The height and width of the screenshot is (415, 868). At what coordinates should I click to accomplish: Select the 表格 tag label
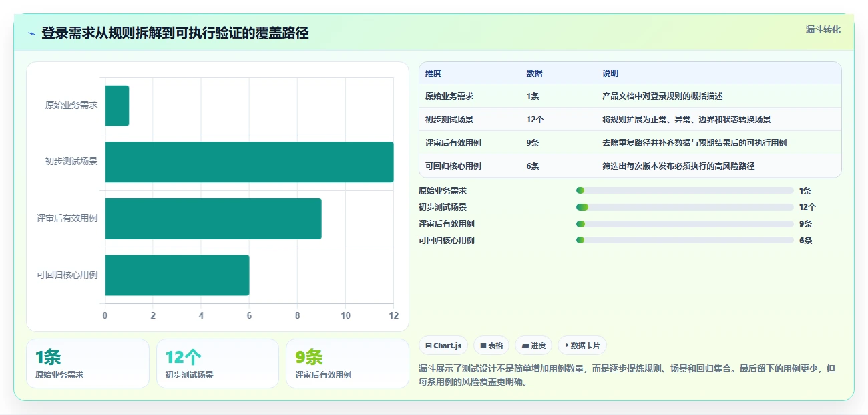[495, 346]
